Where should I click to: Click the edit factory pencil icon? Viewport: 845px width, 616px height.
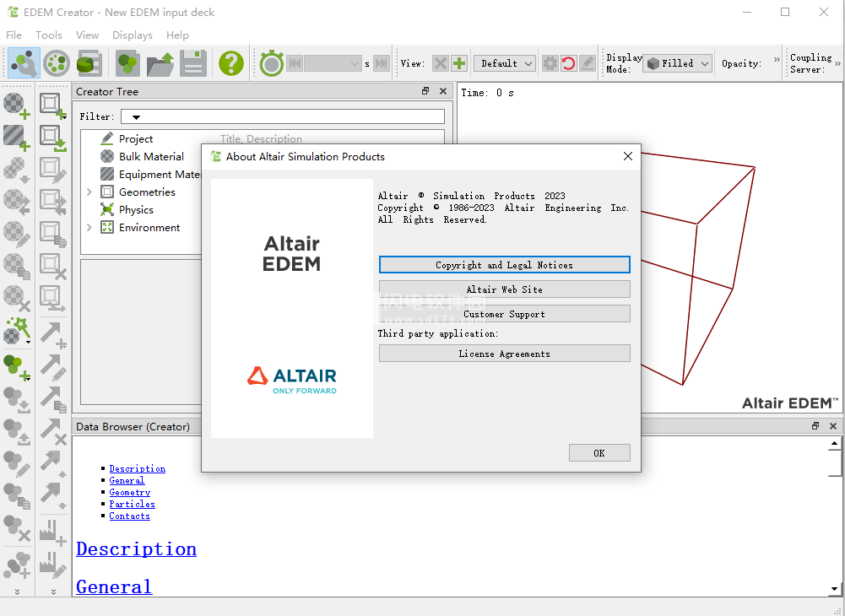point(53,565)
